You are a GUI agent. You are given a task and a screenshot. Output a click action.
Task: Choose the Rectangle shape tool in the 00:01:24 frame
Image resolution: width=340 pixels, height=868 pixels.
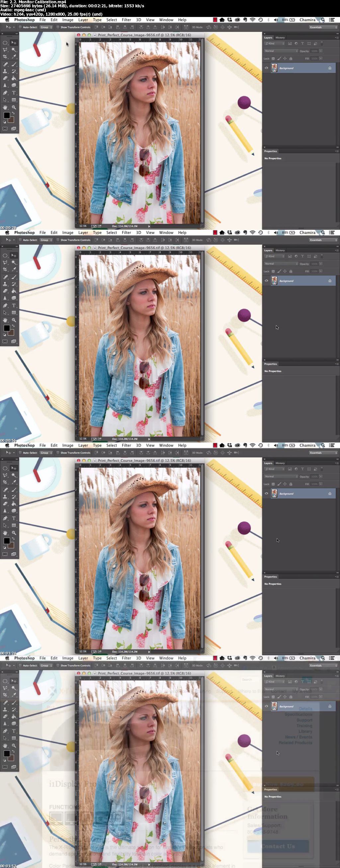click(14, 525)
